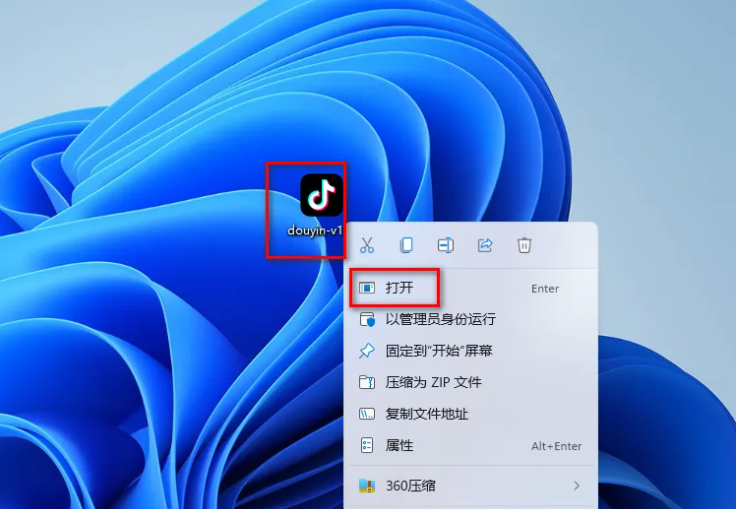Select 压缩为 ZIP 文件 entry
The image size is (736, 509).
(x=471, y=382)
